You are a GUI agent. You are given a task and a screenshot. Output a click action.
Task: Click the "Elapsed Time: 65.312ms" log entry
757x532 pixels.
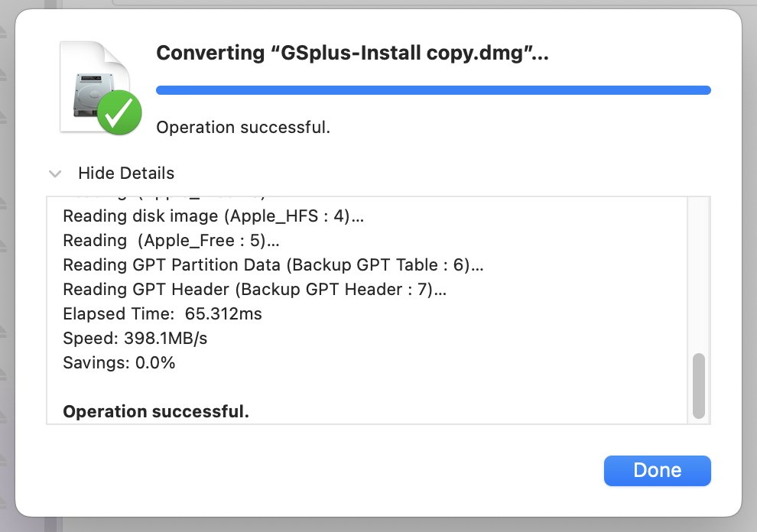162,314
